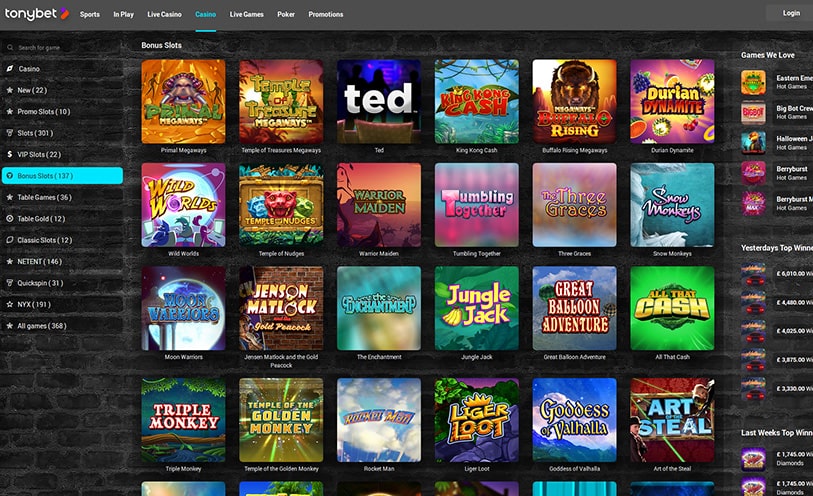Click the Big Bot Crew game icon
The width and height of the screenshot is (813, 496).
coord(753,112)
